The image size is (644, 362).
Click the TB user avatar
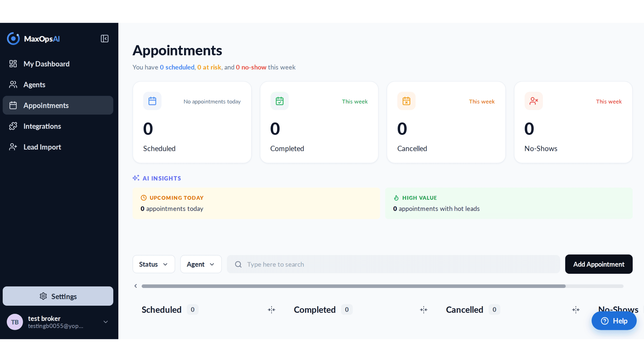pyautogui.click(x=15, y=322)
